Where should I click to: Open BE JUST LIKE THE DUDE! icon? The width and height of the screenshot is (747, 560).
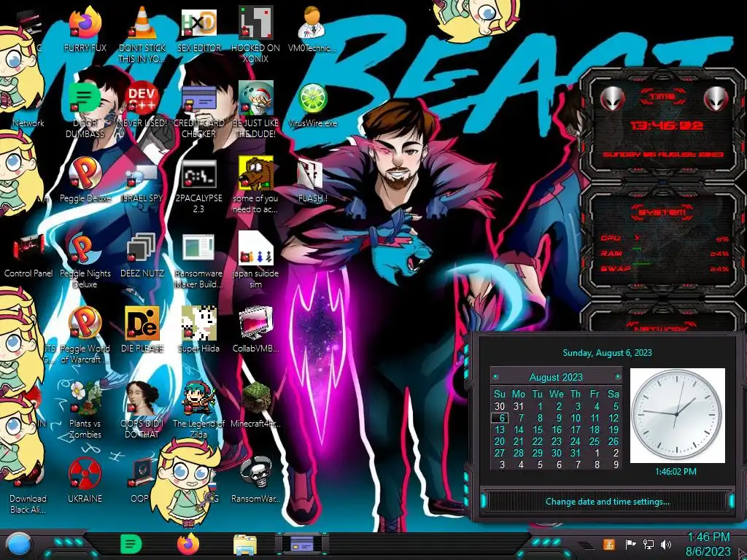pos(255,99)
